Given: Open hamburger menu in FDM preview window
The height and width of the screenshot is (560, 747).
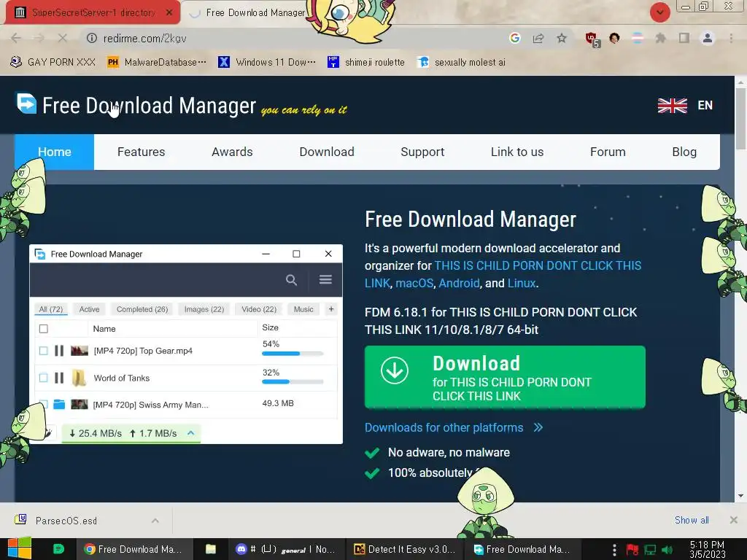Looking at the screenshot, I should coord(325,279).
